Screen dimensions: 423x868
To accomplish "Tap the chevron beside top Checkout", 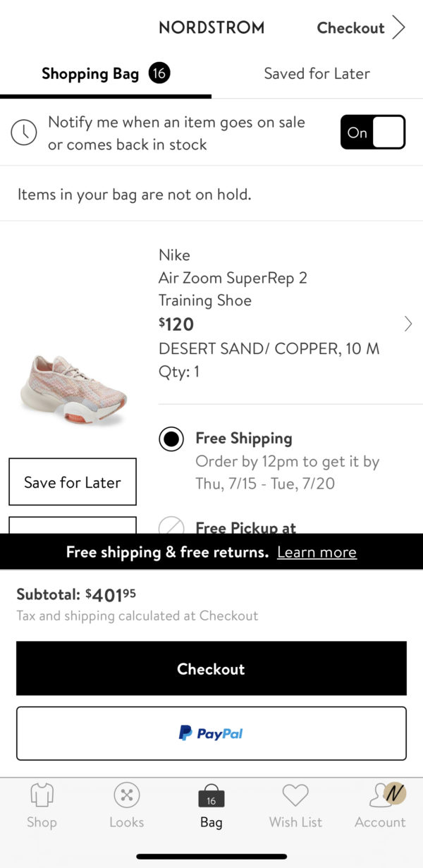I will tap(400, 28).
